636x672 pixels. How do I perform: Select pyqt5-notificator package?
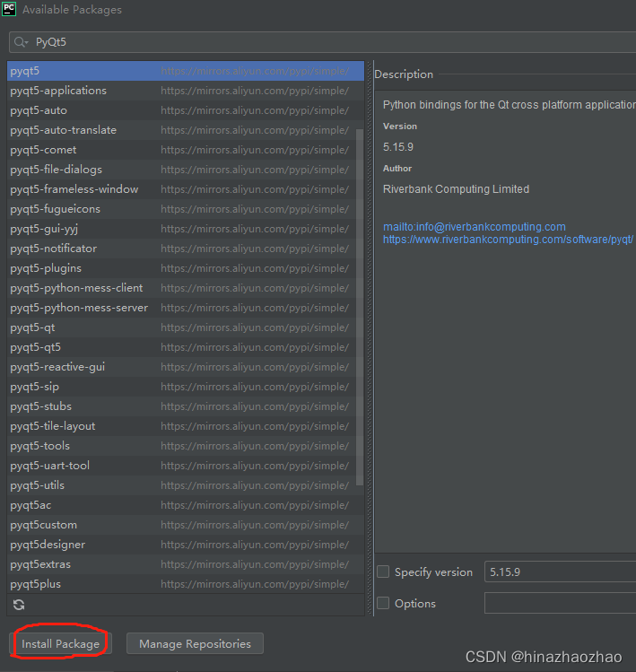click(x=186, y=249)
